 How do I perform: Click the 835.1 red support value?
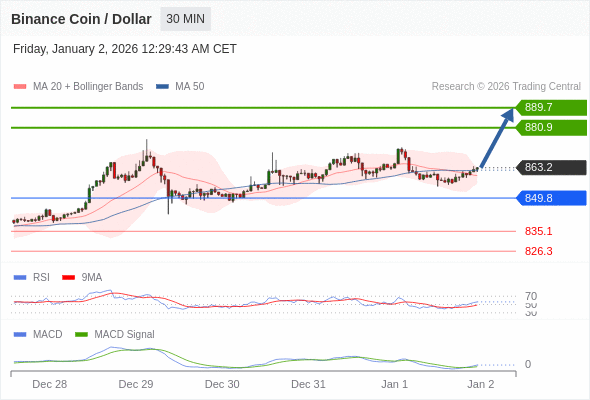pos(538,231)
